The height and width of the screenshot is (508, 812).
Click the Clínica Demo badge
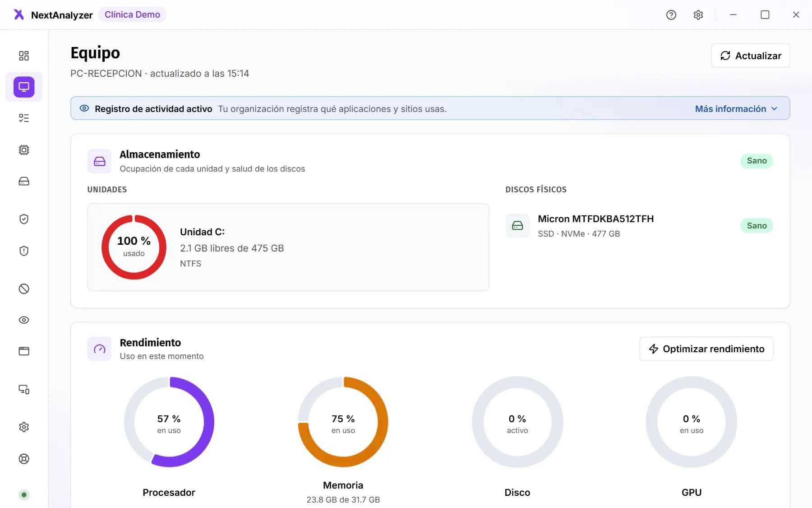(x=132, y=14)
